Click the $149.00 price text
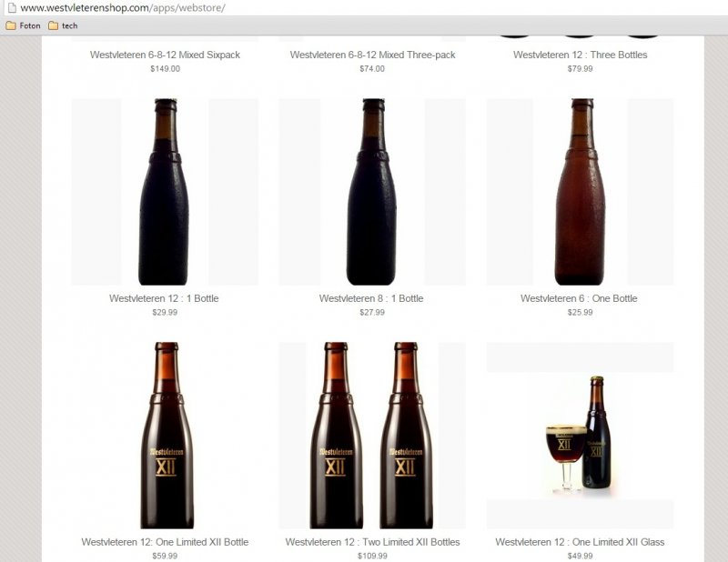 (165, 69)
